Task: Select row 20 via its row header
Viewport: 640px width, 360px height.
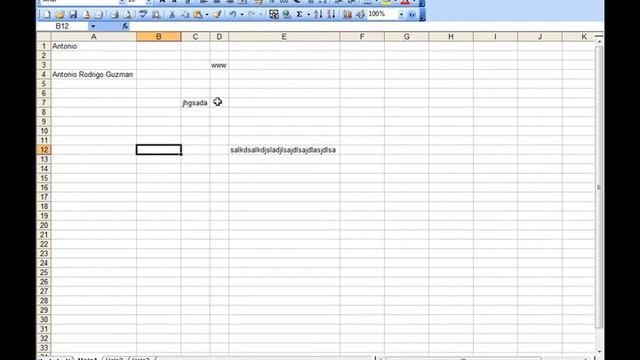Action: click(x=44, y=225)
